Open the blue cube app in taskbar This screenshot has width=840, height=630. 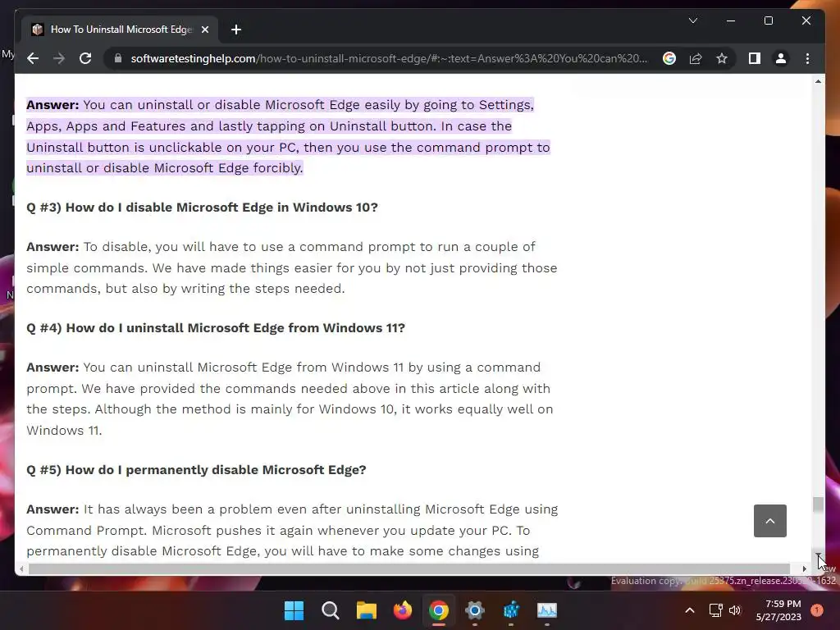tap(511, 610)
